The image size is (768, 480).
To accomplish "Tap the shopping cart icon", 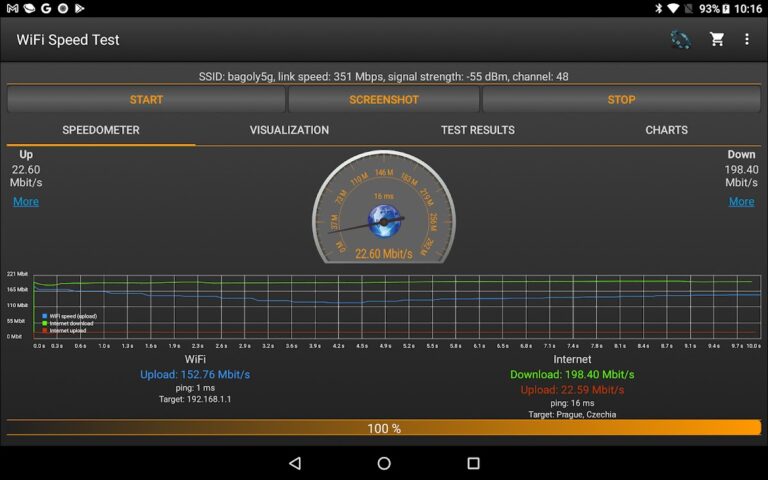I will [x=717, y=39].
